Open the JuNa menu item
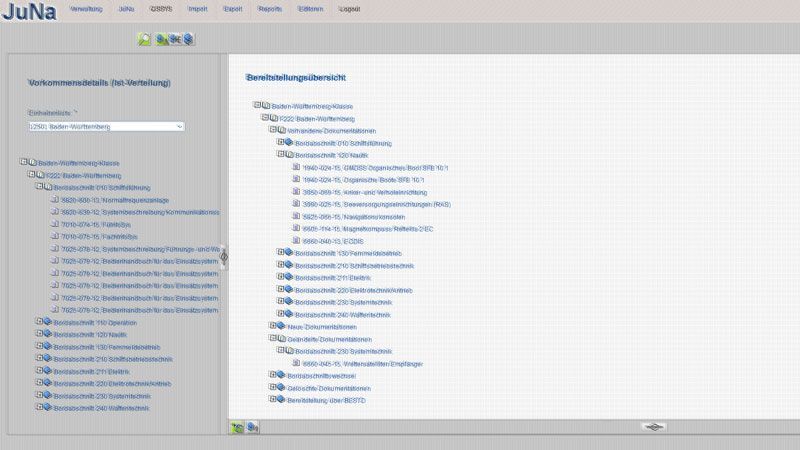The image size is (800, 450). coord(127,9)
